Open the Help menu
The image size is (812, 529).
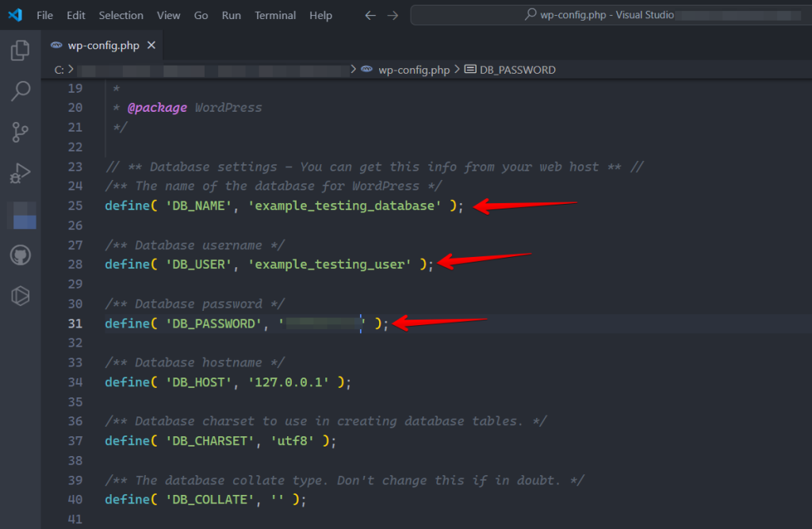pyautogui.click(x=320, y=15)
